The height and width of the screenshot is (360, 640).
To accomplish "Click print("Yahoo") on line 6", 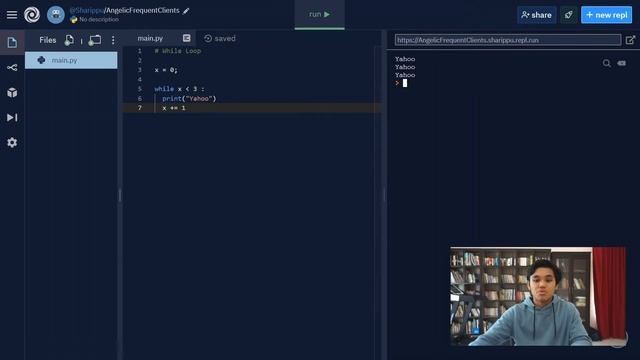I will (x=189, y=98).
